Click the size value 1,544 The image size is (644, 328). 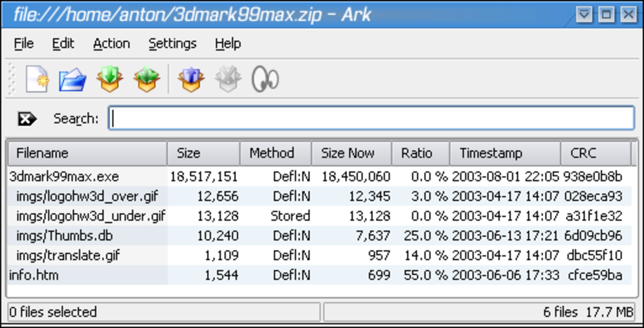coord(222,275)
